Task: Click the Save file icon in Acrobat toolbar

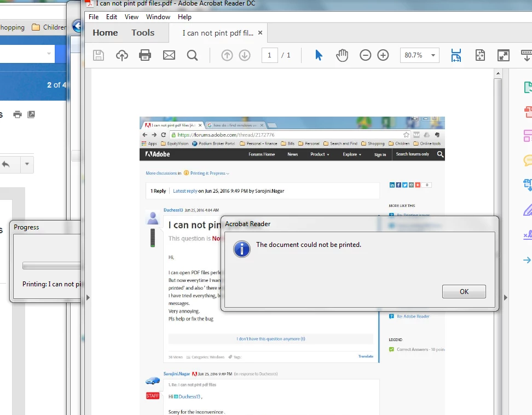Action: click(99, 55)
